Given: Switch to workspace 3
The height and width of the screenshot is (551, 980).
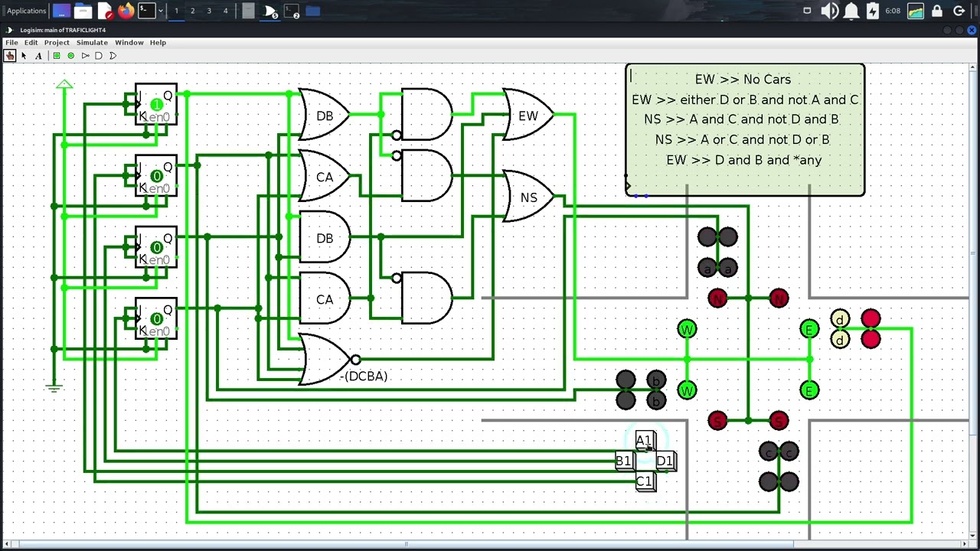Looking at the screenshot, I should pos(209,11).
